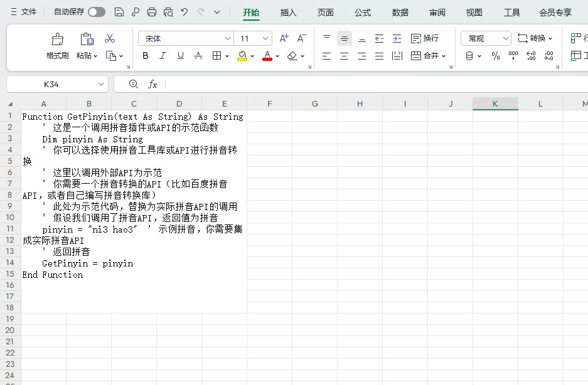The width and height of the screenshot is (588, 385).
Task: Align text left
Action: click(326, 56)
